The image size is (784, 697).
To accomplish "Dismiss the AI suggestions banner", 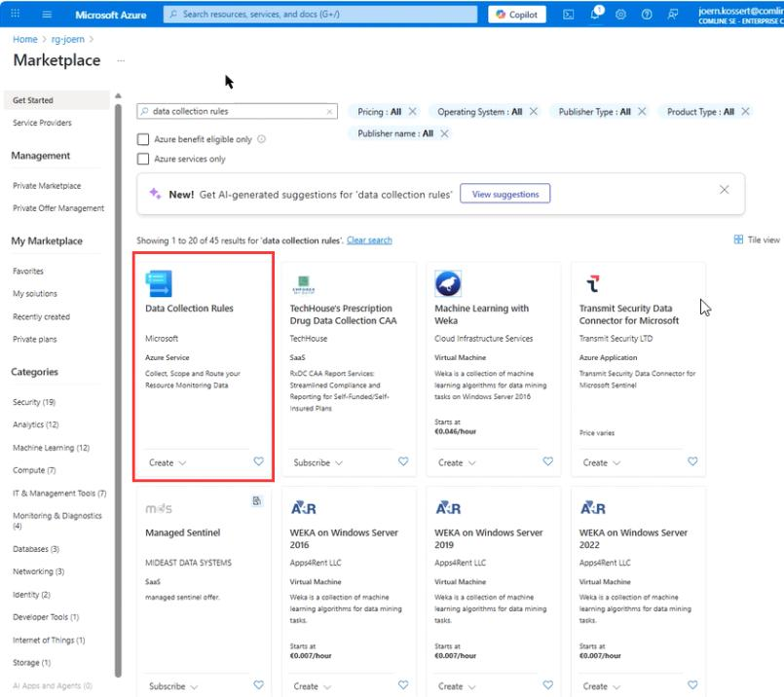I will coord(724,190).
